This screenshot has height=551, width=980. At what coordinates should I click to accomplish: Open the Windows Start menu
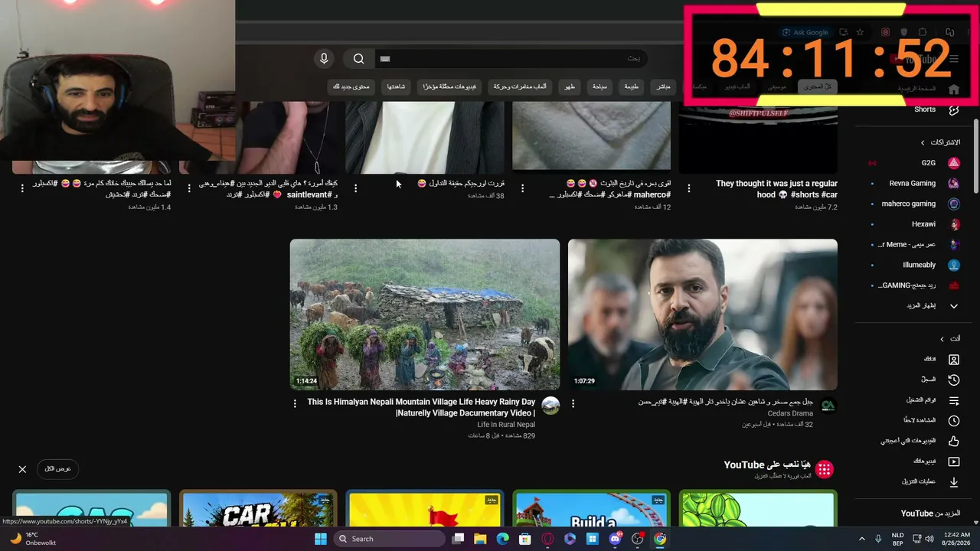[x=321, y=539]
